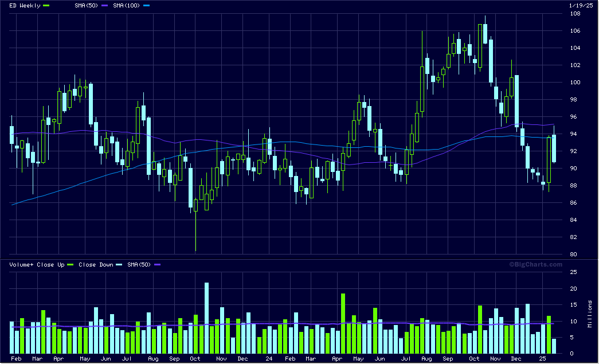Click the green swatch beside 'ED Weekly'
This screenshot has width=599, height=364.
tap(46, 6)
